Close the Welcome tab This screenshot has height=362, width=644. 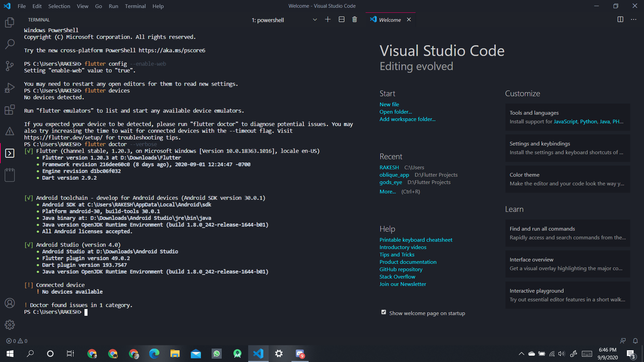tap(409, 19)
